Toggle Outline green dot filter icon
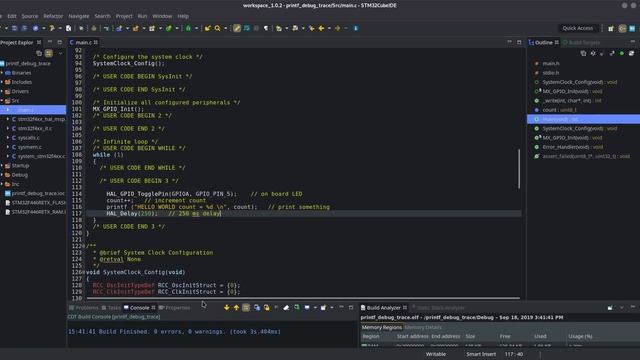The image size is (640, 360). [x=622, y=53]
